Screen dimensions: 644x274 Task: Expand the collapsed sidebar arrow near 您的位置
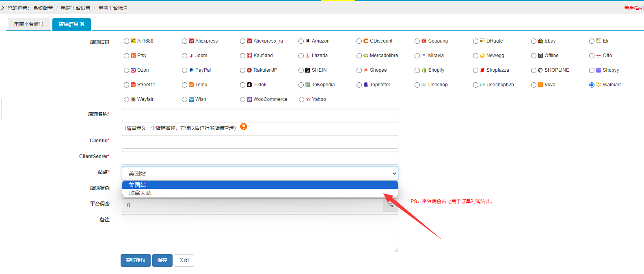[2, 8]
